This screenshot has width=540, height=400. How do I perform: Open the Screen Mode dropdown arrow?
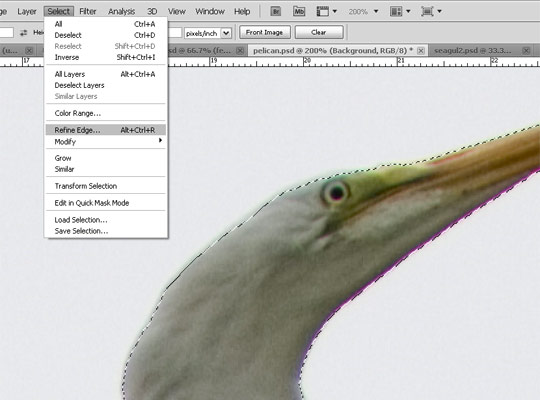click(x=440, y=11)
